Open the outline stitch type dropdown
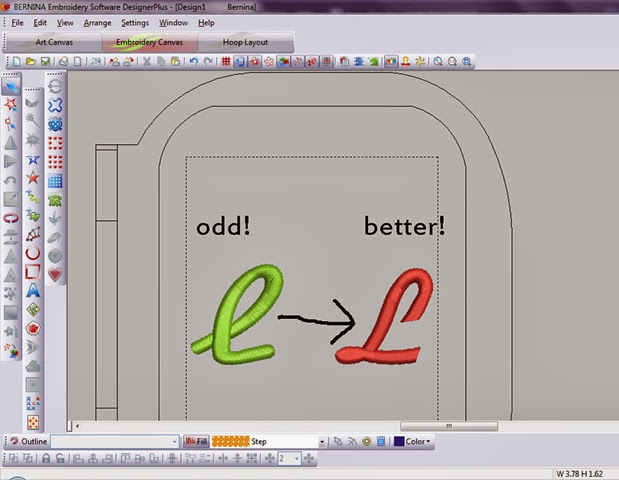This screenshot has width=619, height=480. (174, 442)
